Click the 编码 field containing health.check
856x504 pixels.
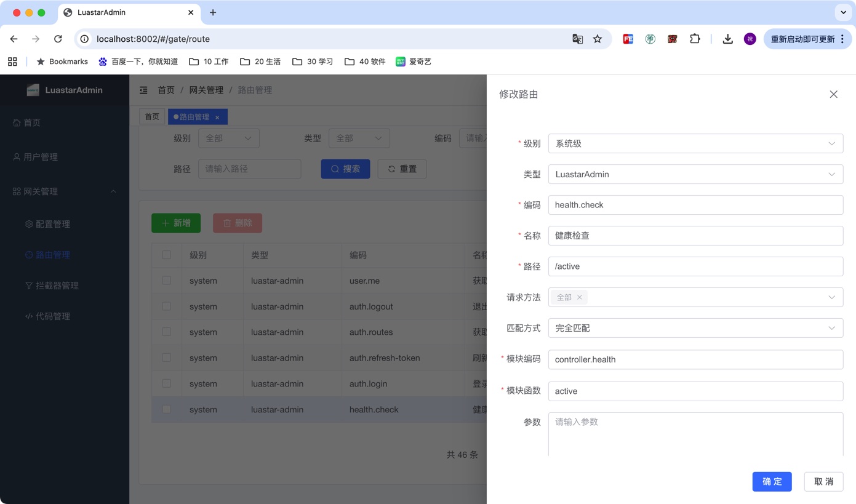(695, 205)
